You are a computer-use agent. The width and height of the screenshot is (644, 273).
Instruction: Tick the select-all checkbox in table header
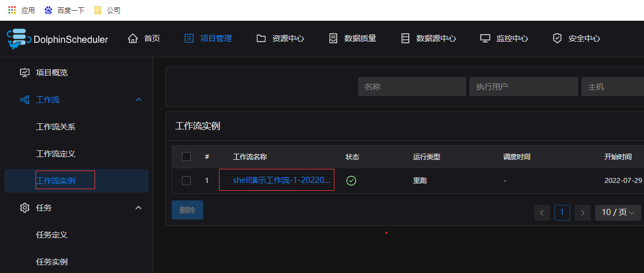pos(186,156)
